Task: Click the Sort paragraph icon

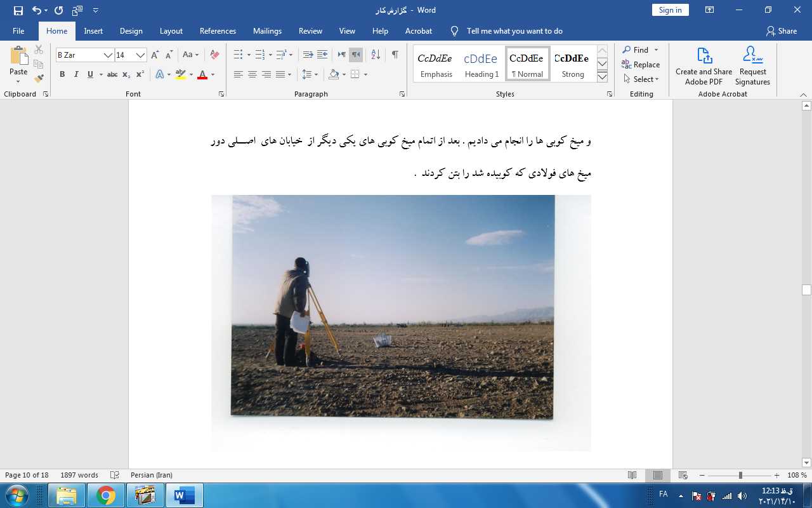Action: (375, 55)
